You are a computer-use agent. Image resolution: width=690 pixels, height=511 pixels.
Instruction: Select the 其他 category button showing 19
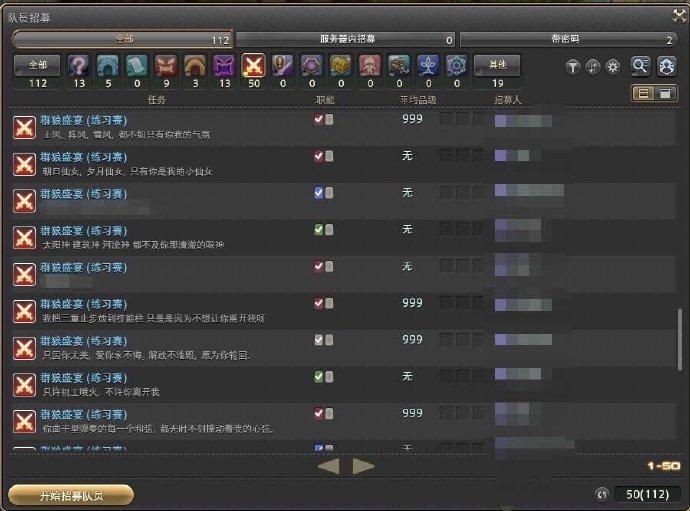[497, 66]
